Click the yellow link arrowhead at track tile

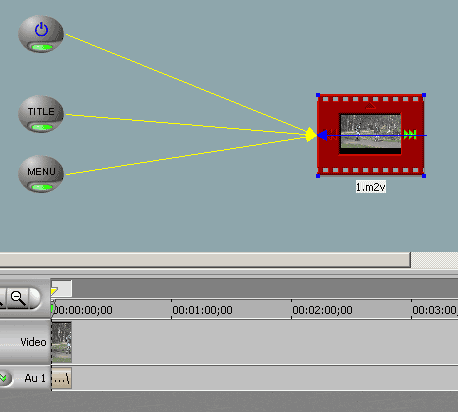[x=311, y=134]
